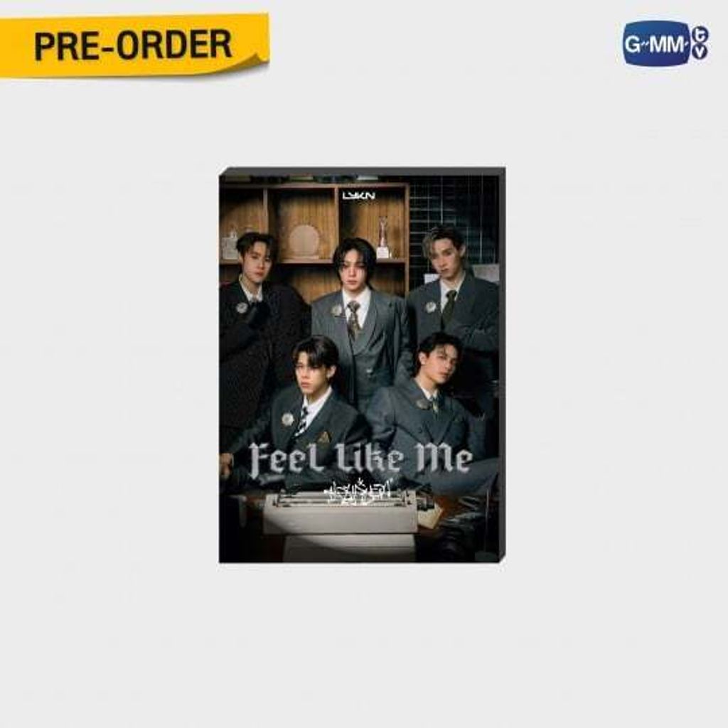
Task: Click the dark top edge of album box
Action: (362, 172)
